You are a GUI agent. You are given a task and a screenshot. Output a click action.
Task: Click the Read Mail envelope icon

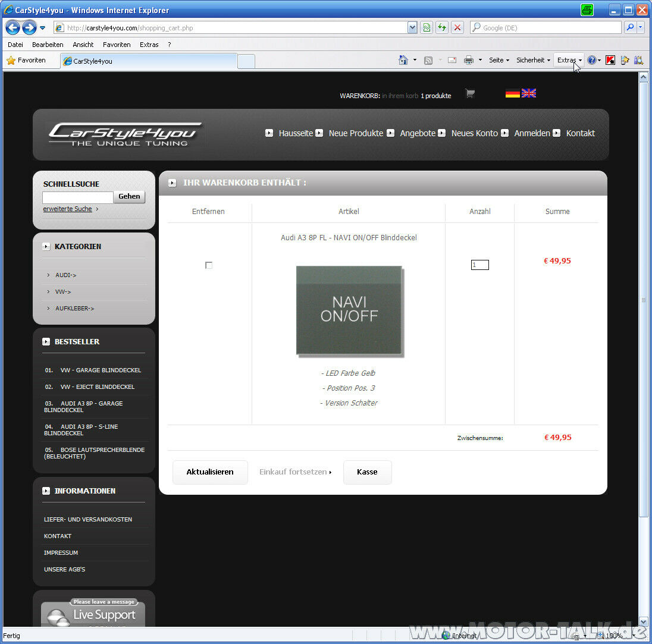coord(452,60)
